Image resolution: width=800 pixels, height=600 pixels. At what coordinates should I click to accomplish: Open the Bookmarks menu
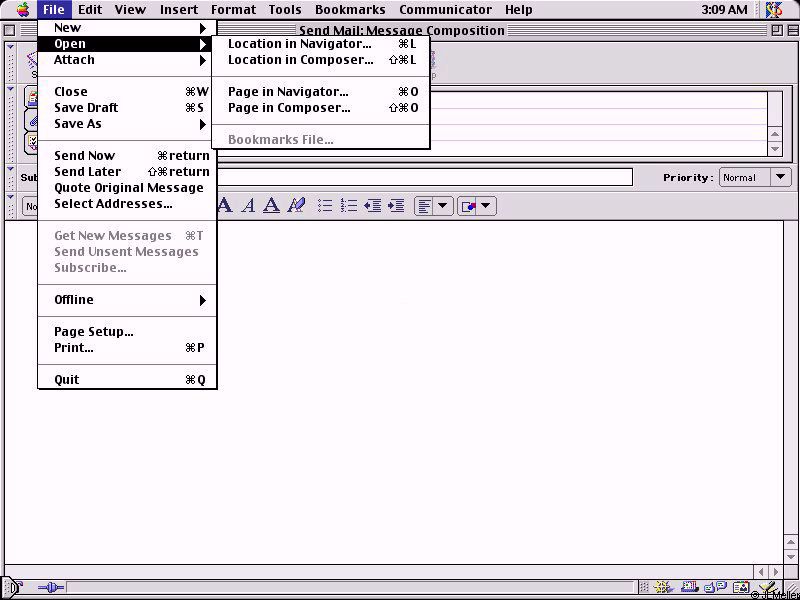350,10
